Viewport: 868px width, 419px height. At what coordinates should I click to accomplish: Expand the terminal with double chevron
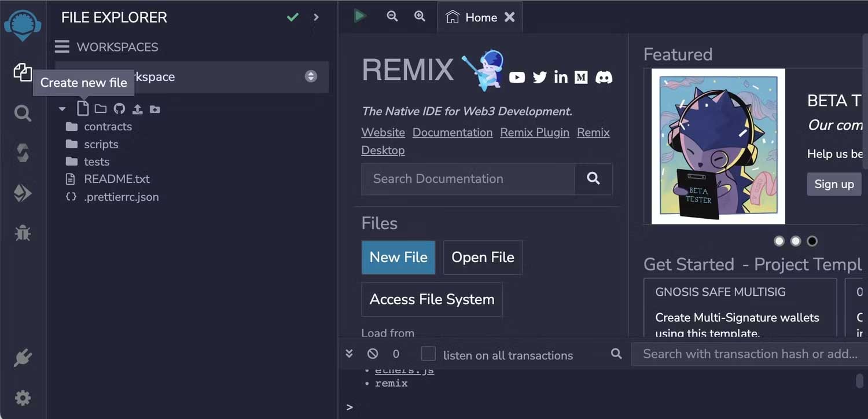[349, 353]
